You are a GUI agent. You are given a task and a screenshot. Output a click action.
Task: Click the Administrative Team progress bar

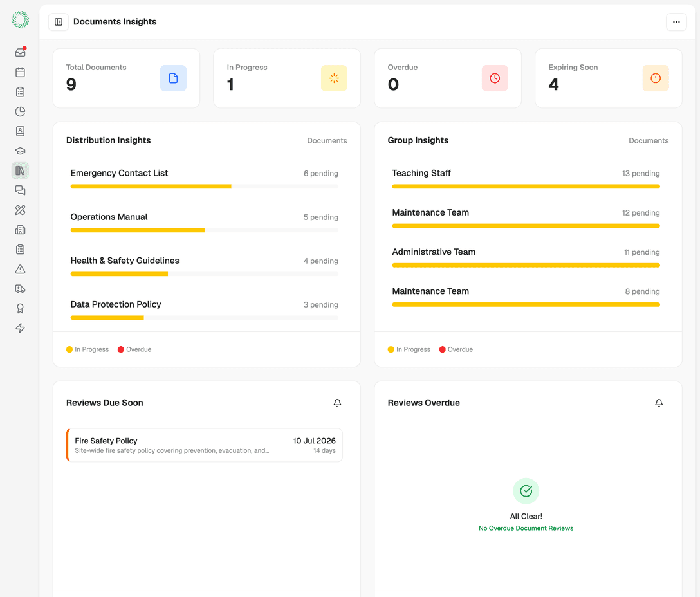(526, 265)
